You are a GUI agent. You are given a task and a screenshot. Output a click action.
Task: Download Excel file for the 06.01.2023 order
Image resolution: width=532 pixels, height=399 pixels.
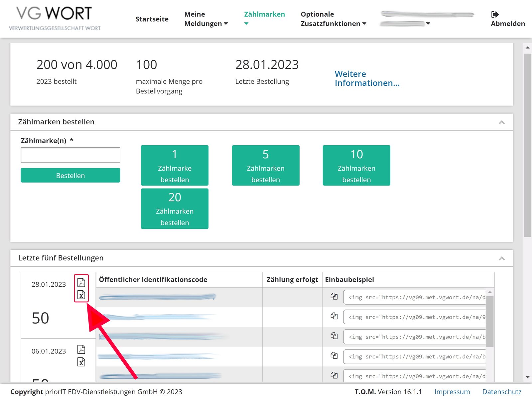click(81, 362)
